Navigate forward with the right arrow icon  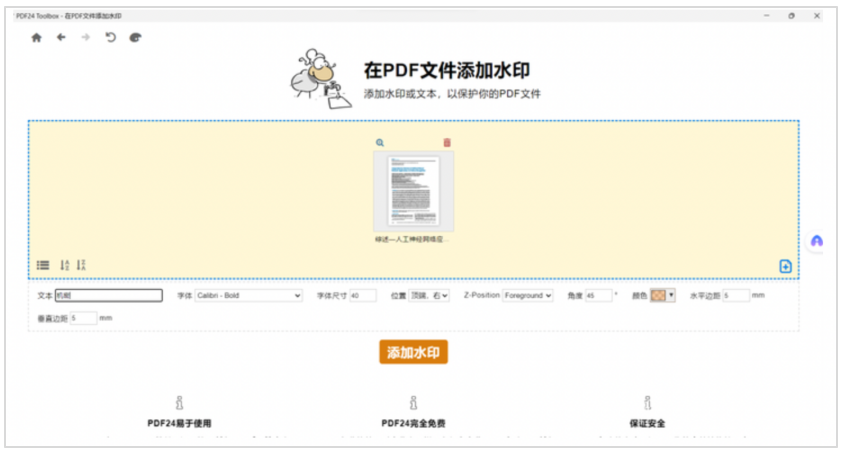pyautogui.click(x=85, y=37)
